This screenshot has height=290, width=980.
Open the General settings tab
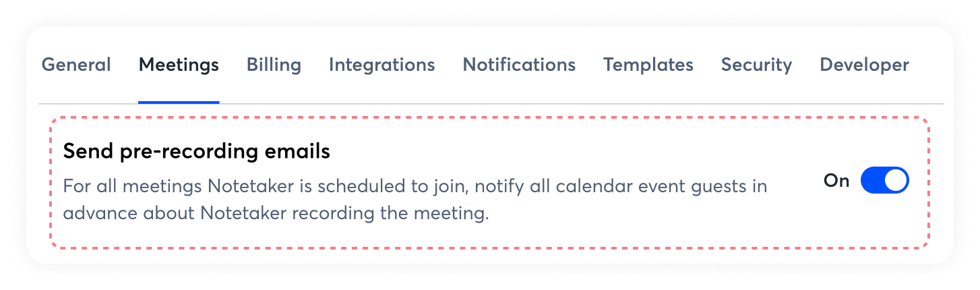click(76, 65)
